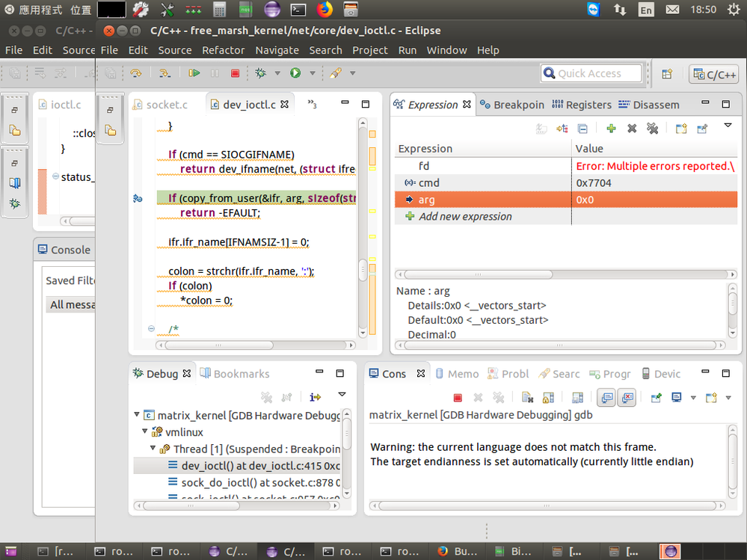This screenshot has width=747, height=560.
Task: Run the program with green play icon
Action: [295, 73]
